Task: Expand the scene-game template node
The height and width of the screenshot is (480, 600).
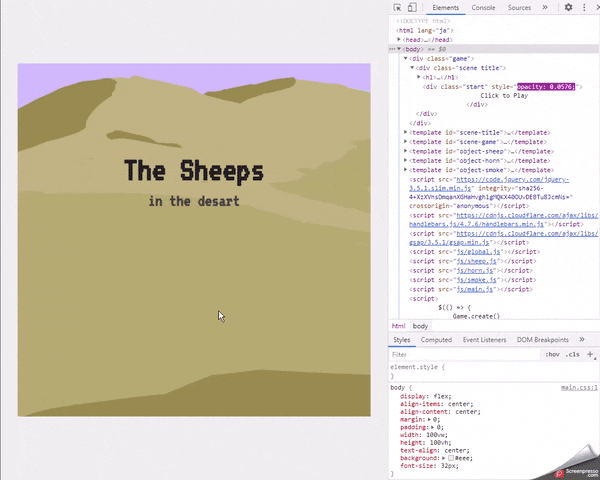Action: pos(405,142)
